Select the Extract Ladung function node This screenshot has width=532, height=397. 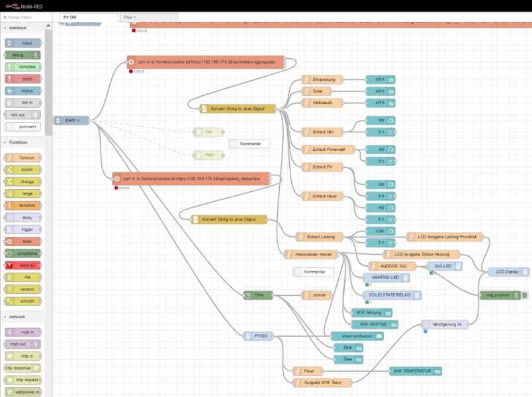pyautogui.click(x=320, y=236)
